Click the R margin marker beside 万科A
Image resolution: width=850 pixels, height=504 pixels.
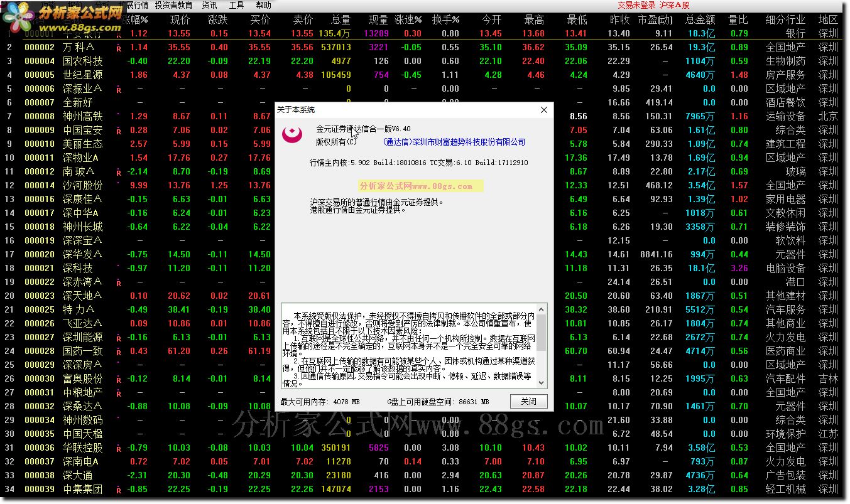pyautogui.click(x=118, y=48)
